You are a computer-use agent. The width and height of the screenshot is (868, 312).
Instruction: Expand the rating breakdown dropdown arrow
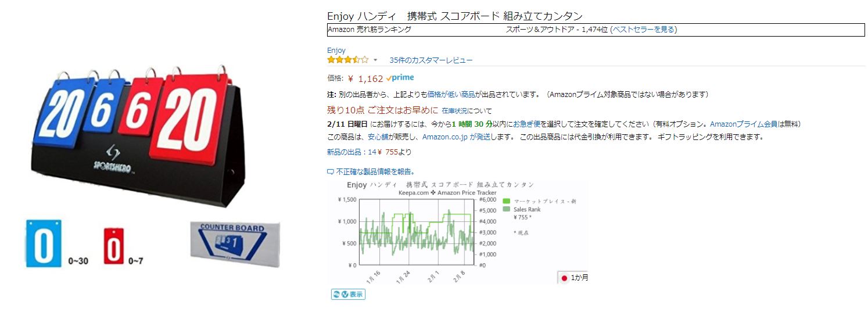[x=375, y=60]
